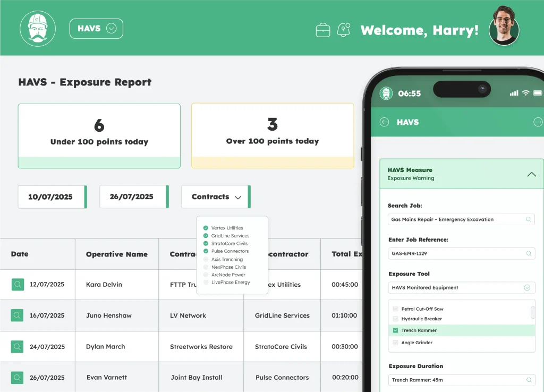Open the briefcase icon in header
Screen dimensions: 544x392
pyautogui.click(x=322, y=30)
